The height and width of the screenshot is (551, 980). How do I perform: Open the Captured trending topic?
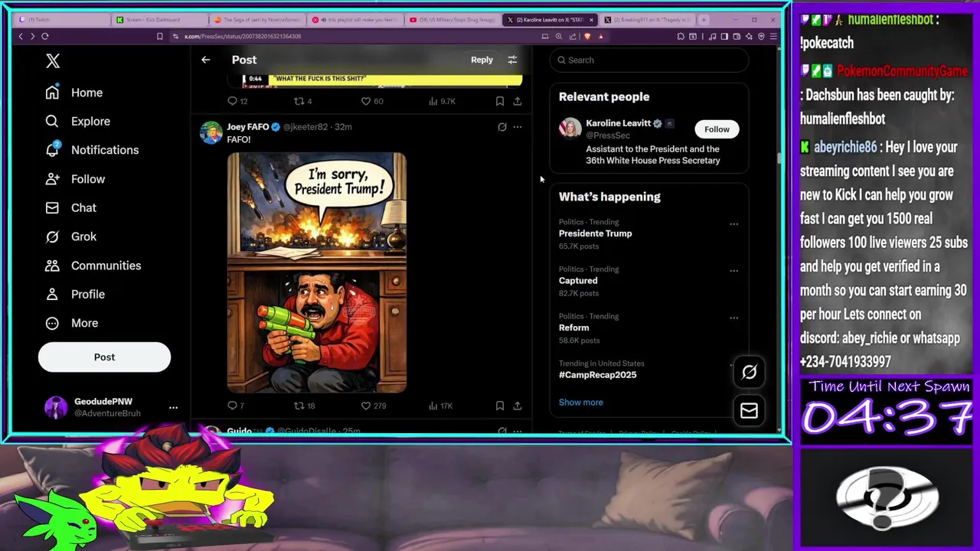tap(578, 281)
